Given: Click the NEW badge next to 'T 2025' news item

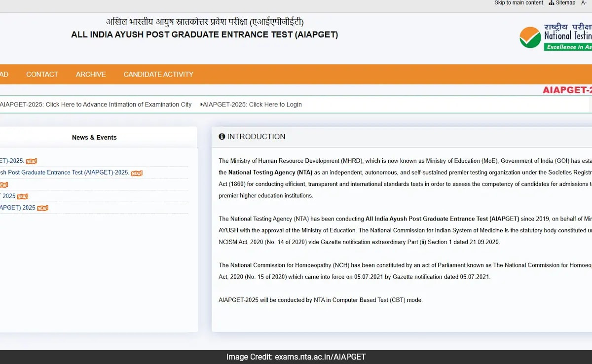Looking at the screenshot, I should click(23, 196).
